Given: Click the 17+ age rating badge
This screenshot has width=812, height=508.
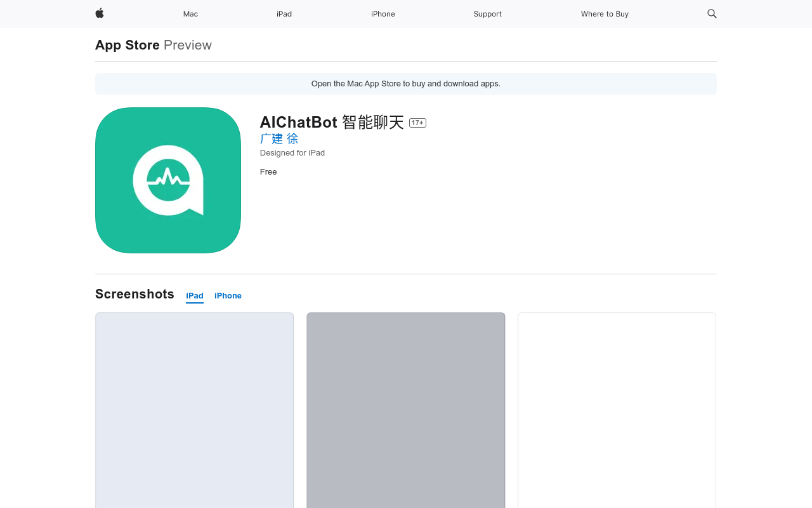Looking at the screenshot, I should (x=417, y=123).
